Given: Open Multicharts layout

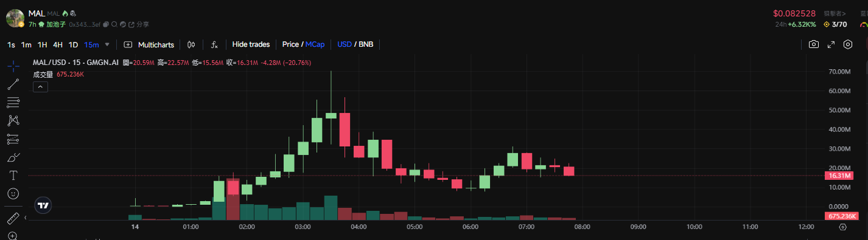Looking at the screenshot, I should pos(149,44).
